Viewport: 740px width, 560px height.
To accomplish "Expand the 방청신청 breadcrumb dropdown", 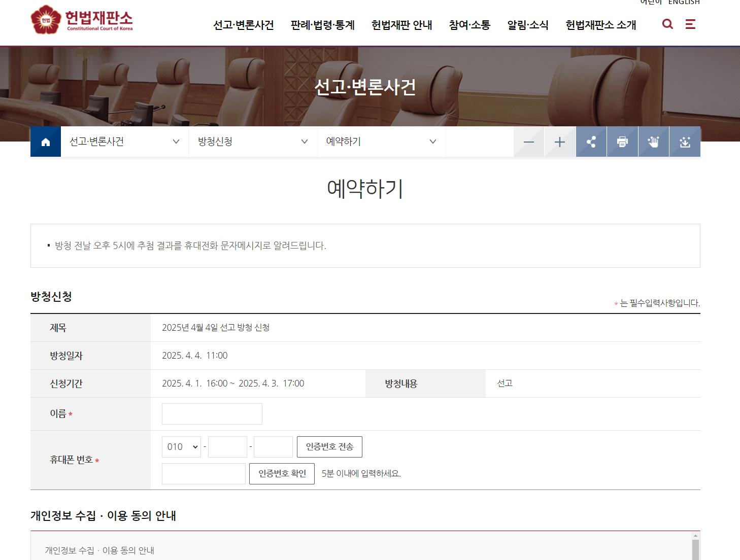I will [x=253, y=142].
